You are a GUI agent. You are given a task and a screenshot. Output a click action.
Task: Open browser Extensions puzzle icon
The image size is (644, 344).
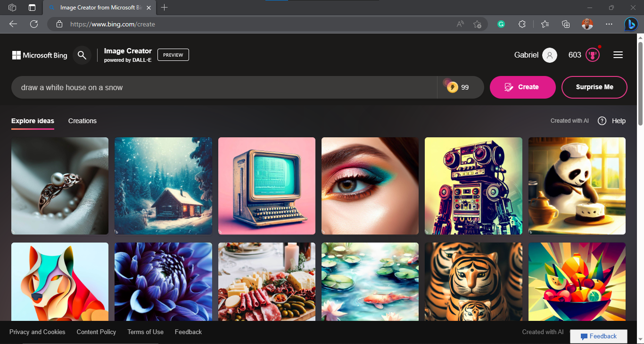522,24
